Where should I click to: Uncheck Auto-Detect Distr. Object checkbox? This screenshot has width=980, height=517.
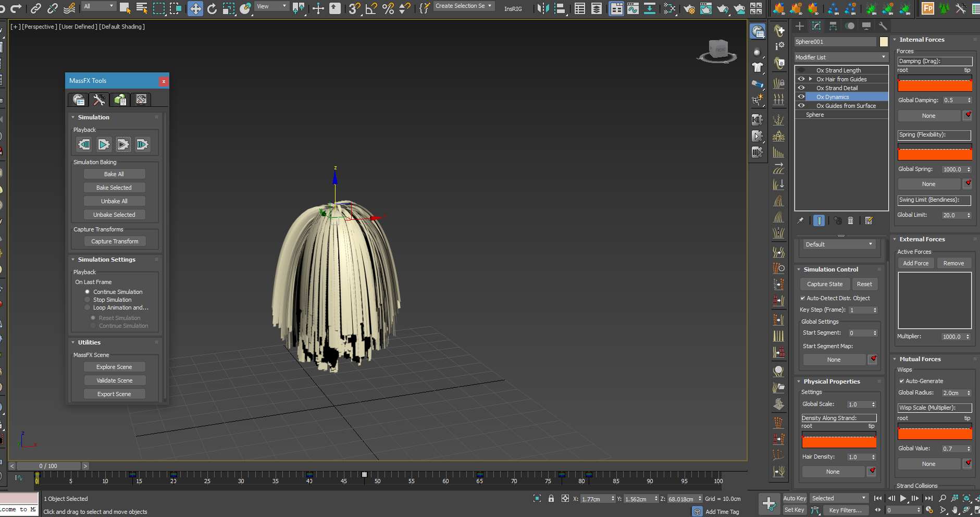click(803, 298)
